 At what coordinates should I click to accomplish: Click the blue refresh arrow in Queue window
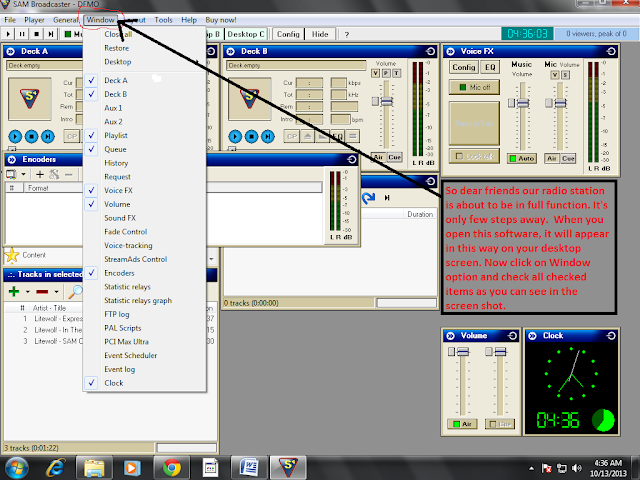368,198
